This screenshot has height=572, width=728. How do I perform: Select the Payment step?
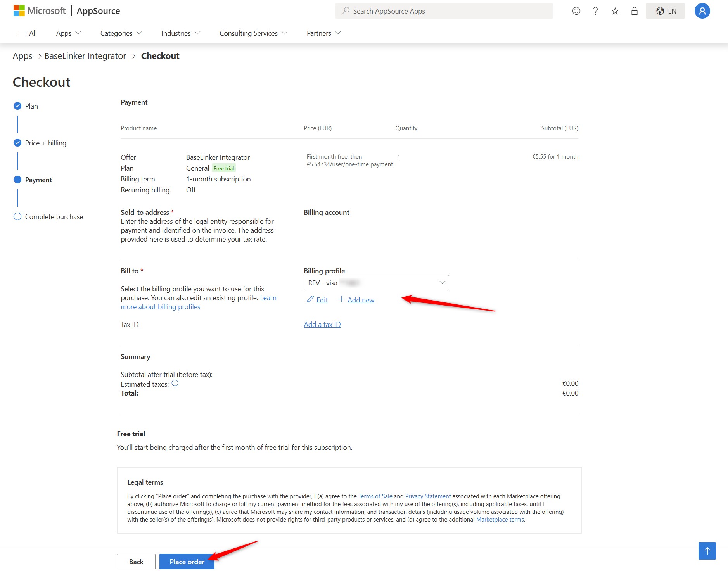33,180
